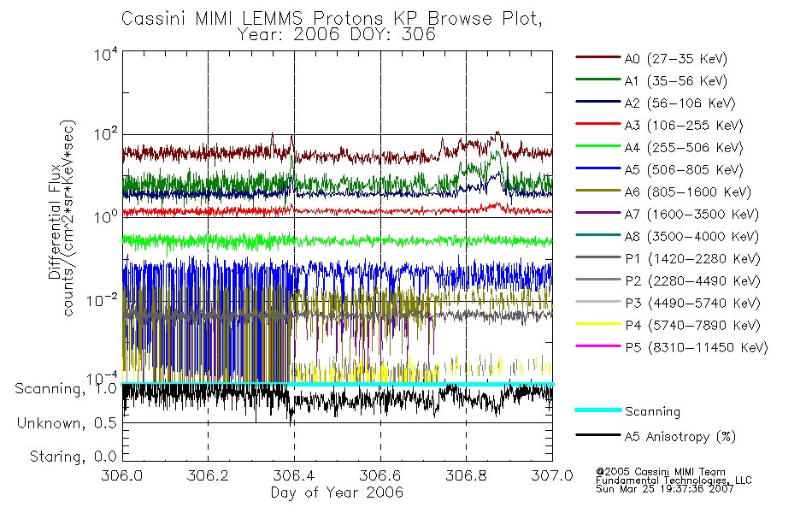Click the A7 (1600-3500 KeV) legend label
The height and width of the screenshot is (513, 812).
(691, 214)
